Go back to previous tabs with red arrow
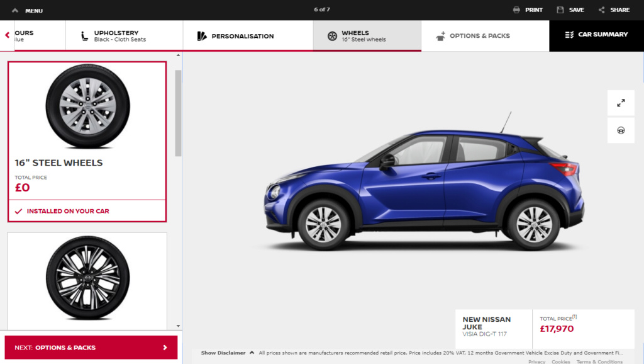This screenshot has width=644, height=364. [x=8, y=35]
